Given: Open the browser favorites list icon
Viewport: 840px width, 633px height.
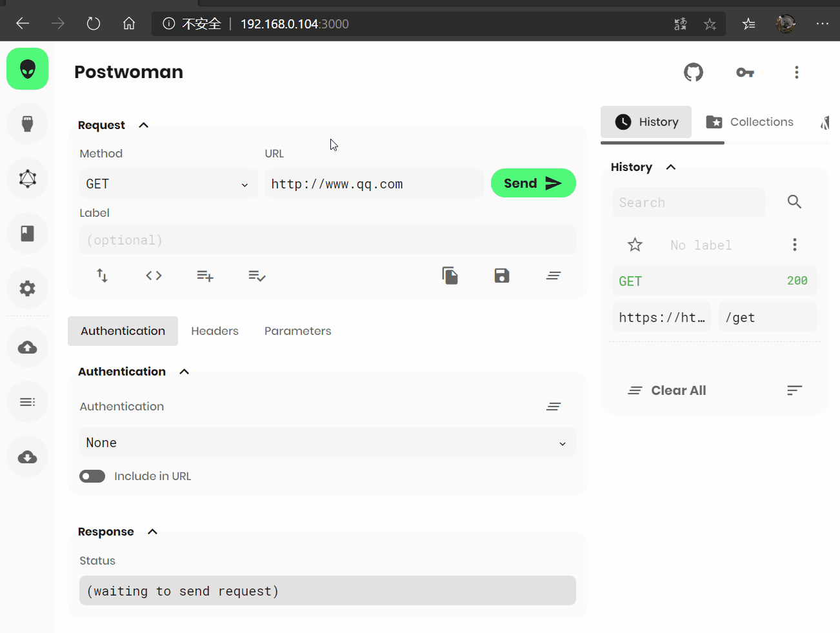Looking at the screenshot, I should (x=748, y=24).
